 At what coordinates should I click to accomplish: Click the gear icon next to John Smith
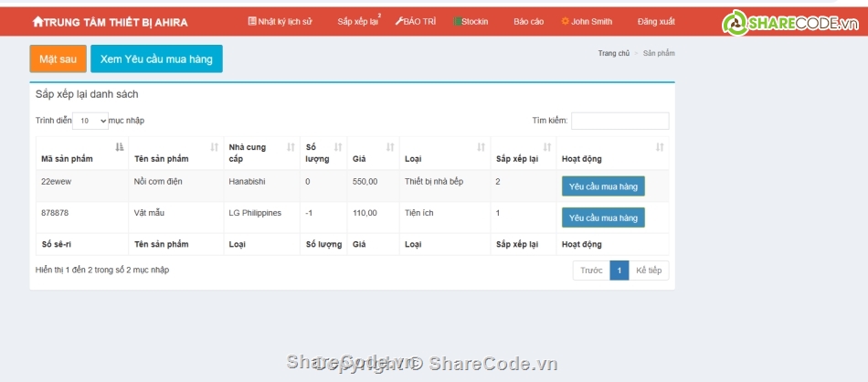[x=566, y=21]
